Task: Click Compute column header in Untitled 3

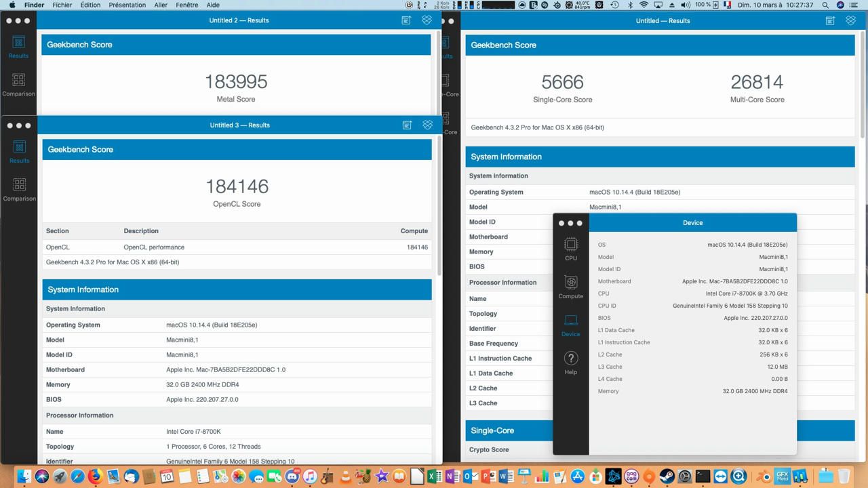Action: (x=414, y=231)
